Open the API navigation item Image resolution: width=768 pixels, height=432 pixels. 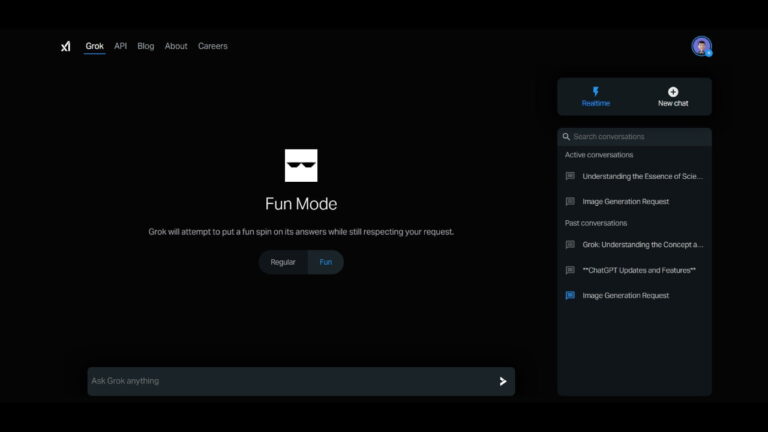pyautogui.click(x=120, y=46)
